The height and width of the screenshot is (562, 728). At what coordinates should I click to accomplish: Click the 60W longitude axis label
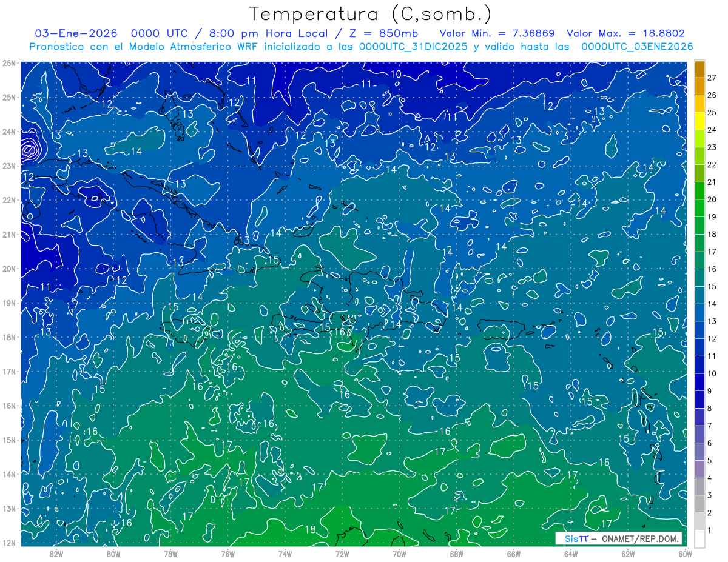click(684, 553)
